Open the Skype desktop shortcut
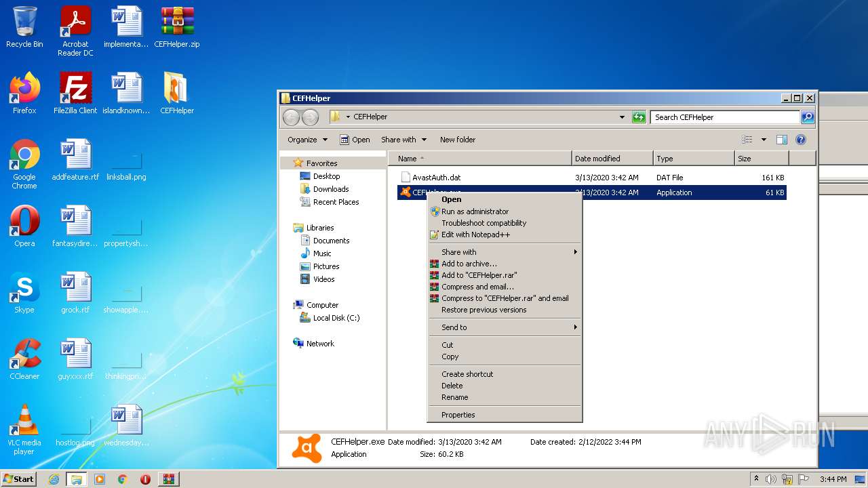Screen dimensions: 868x488 [x=24, y=293]
